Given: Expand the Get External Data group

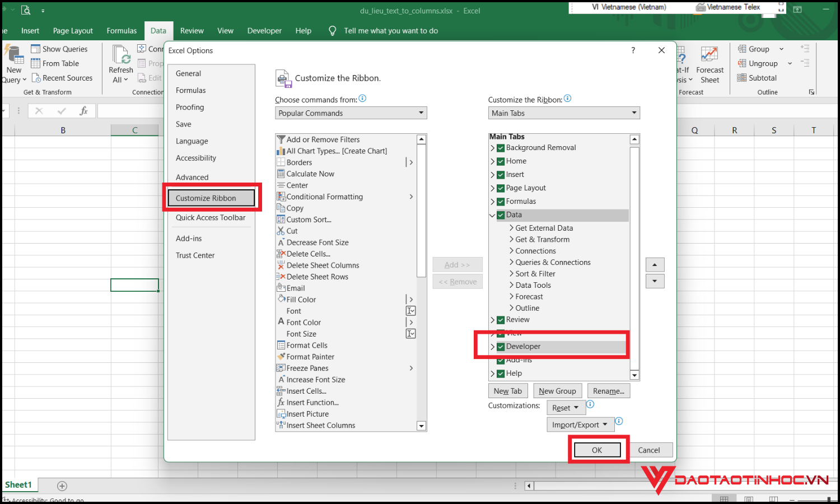Looking at the screenshot, I should (511, 228).
